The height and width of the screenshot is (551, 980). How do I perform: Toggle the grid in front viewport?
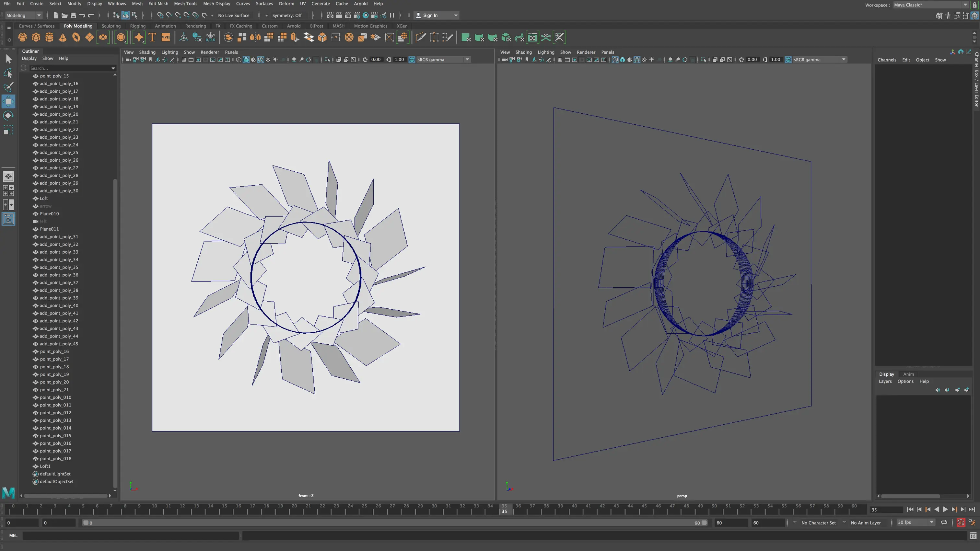point(183,60)
